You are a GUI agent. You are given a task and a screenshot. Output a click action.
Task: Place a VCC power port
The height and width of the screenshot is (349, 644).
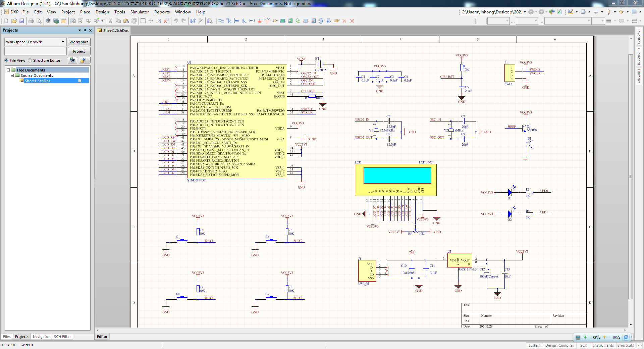[267, 21]
